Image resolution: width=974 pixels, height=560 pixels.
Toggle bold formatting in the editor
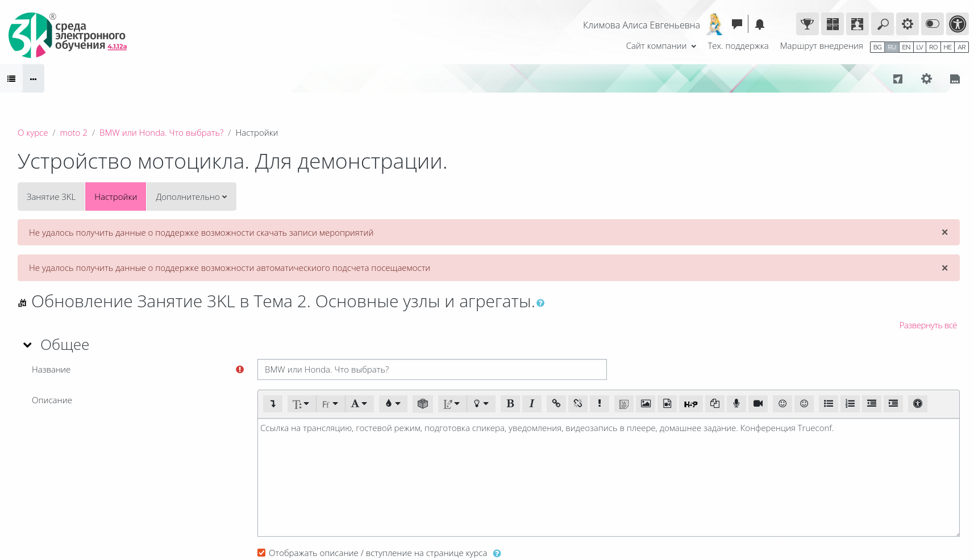510,403
